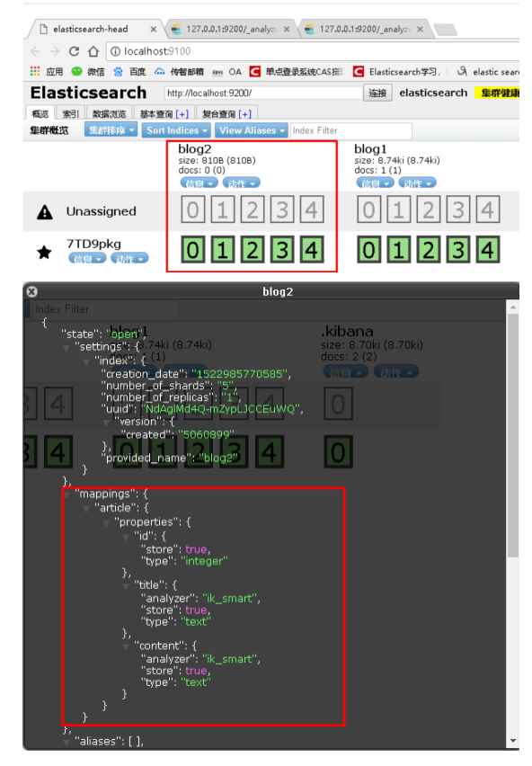Open the 集群排序 dropdown
Screen dimensions: 532x766
pyautogui.click(x=111, y=130)
